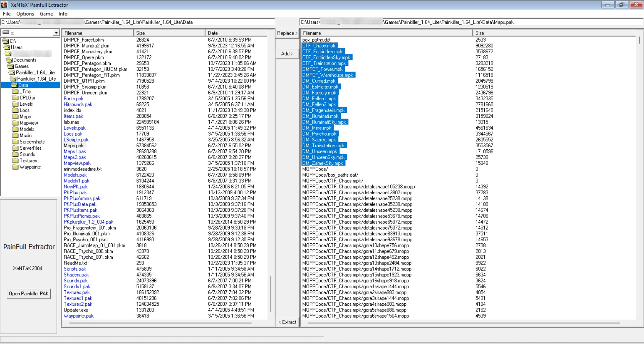Click the Users folder icon in tree
Screen dimensions: 644x344
(7, 47)
